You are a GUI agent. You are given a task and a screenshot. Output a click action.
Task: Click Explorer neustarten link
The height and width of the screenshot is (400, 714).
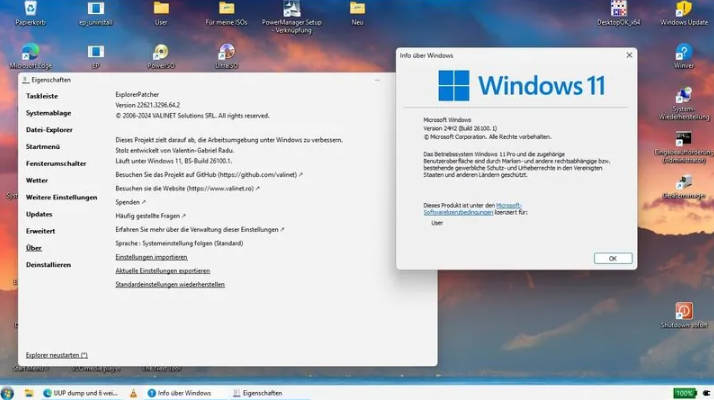point(56,355)
